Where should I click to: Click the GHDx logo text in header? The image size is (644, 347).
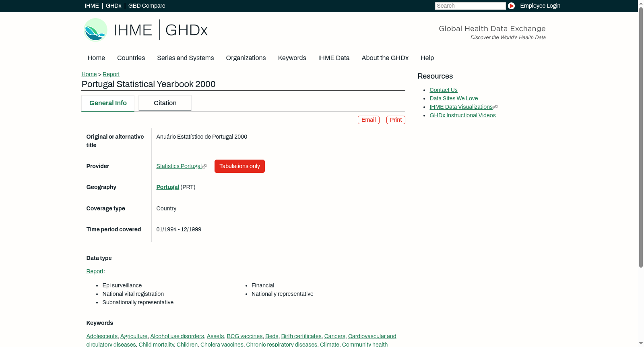186,30
